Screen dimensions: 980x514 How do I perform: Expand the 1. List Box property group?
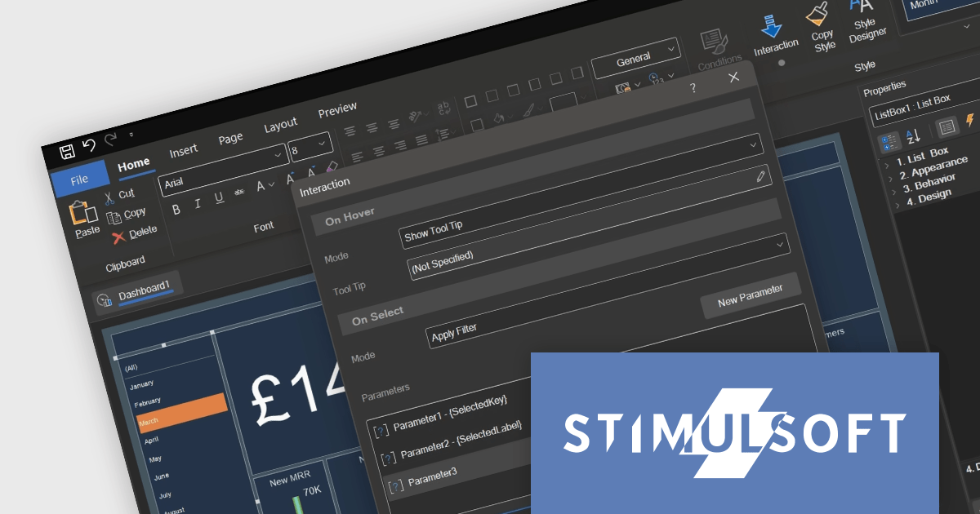click(x=887, y=164)
